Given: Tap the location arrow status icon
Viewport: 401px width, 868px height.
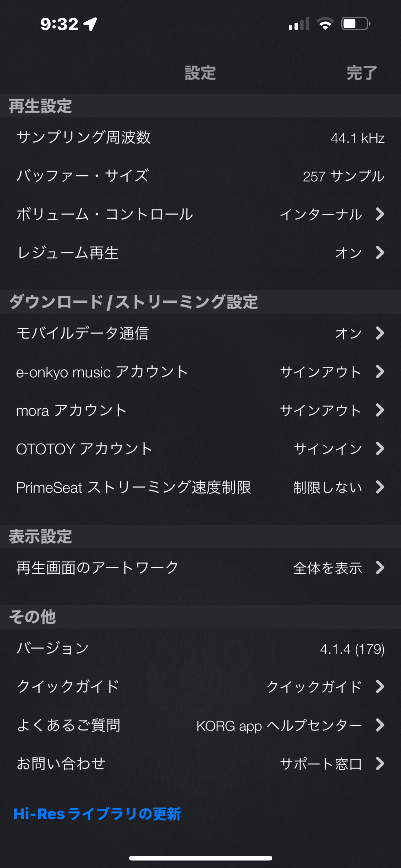Looking at the screenshot, I should pyautogui.click(x=91, y=24).
